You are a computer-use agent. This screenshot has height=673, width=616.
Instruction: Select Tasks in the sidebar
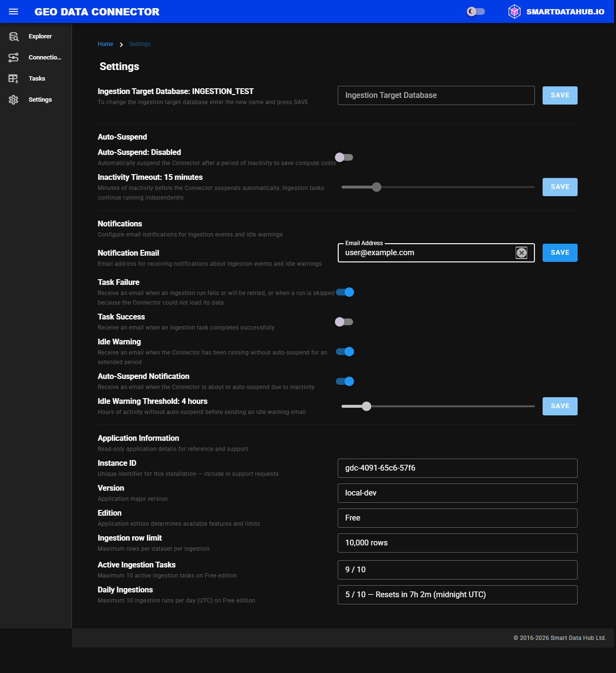(37, 79)
